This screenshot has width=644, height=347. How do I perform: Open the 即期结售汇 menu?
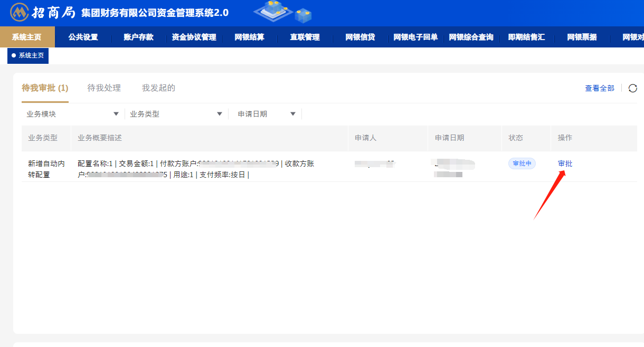click(x=526, y=37)
